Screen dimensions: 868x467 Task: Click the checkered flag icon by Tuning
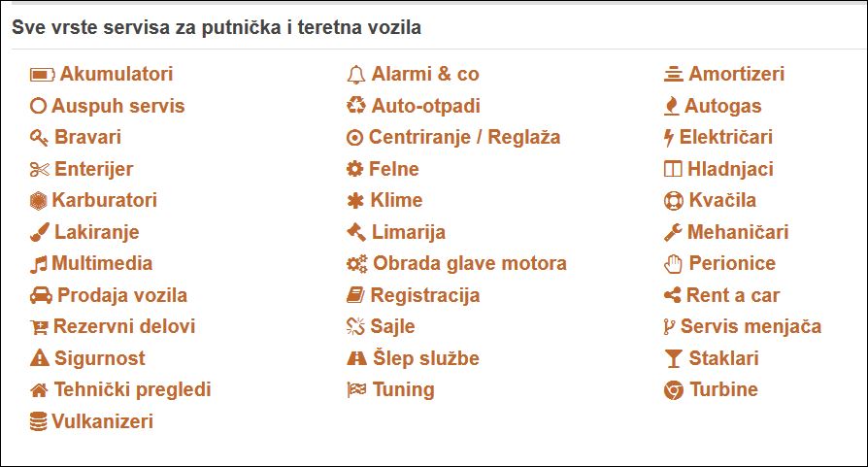point(356,389)
